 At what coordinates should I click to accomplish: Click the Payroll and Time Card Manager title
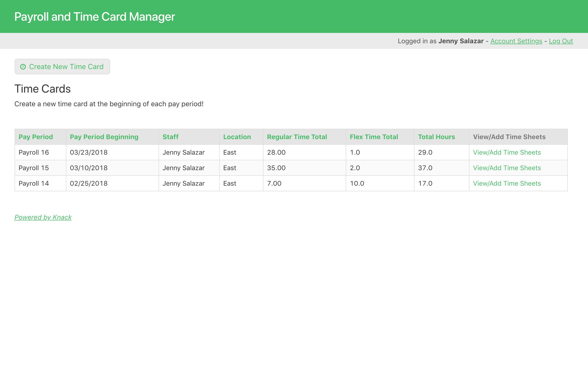(x=95, y=16)
